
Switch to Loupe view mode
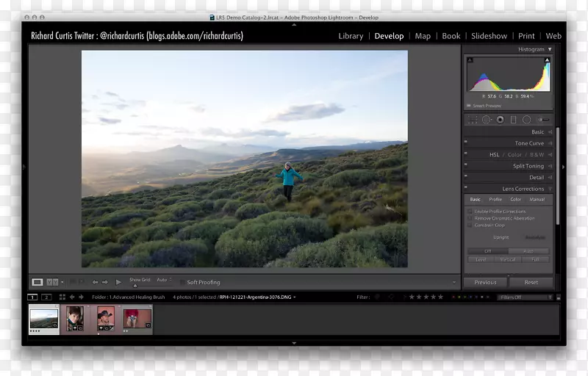tap(37, 282)
